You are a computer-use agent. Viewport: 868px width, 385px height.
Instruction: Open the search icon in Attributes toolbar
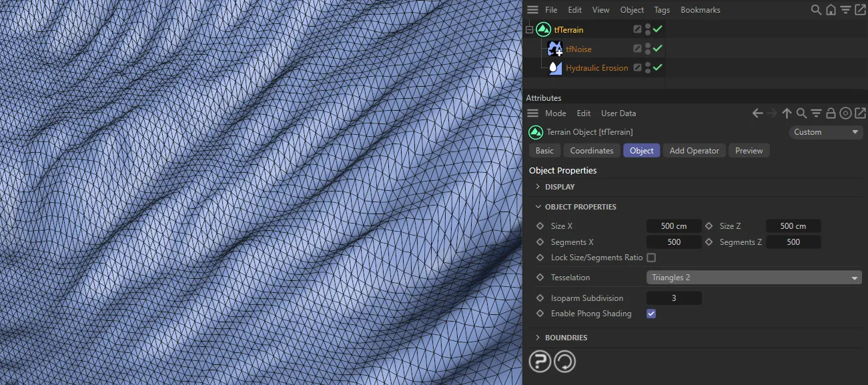801,113
